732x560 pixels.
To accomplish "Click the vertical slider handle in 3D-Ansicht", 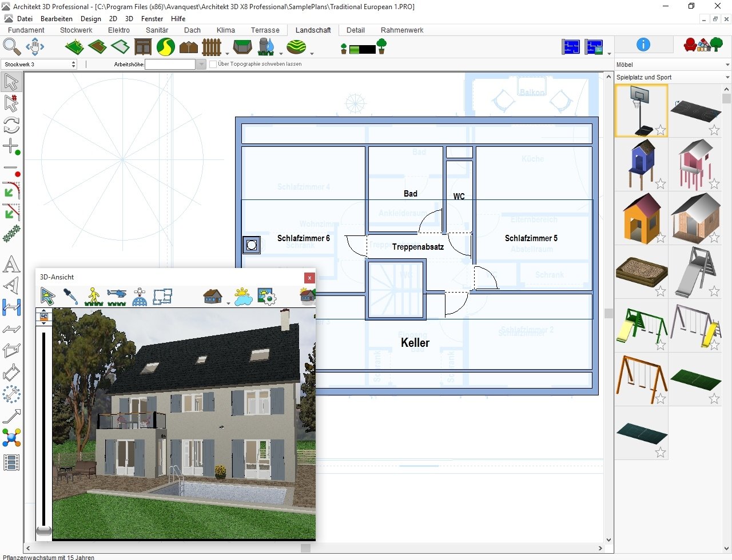I will [x=43, y=531].
